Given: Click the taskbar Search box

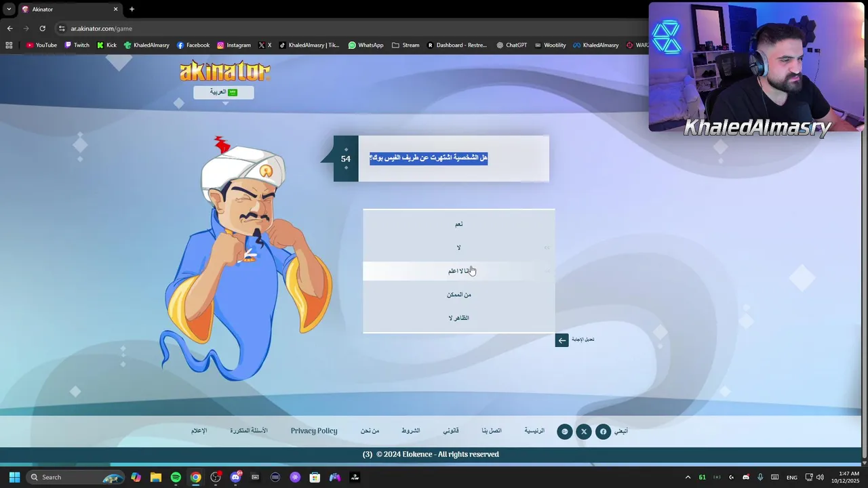Looking at the screenshot, I should (76, 477).
